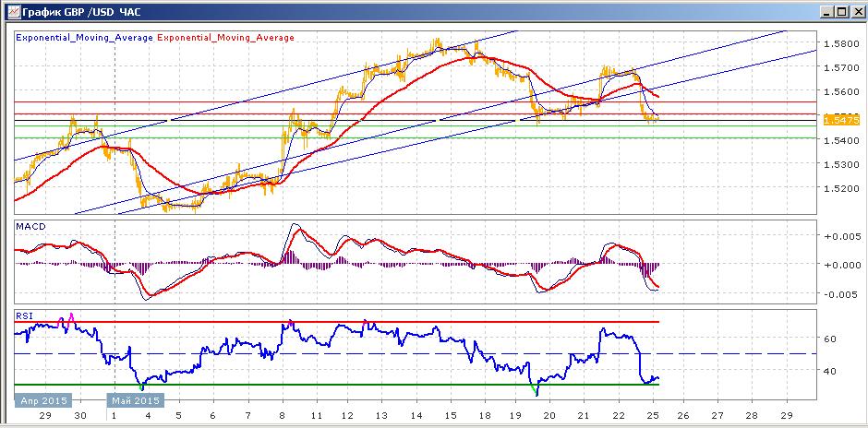Click the blue Exponential_Moving_Average legend label
Viewport: 868px width, 428px height.
tap(85, 38)
